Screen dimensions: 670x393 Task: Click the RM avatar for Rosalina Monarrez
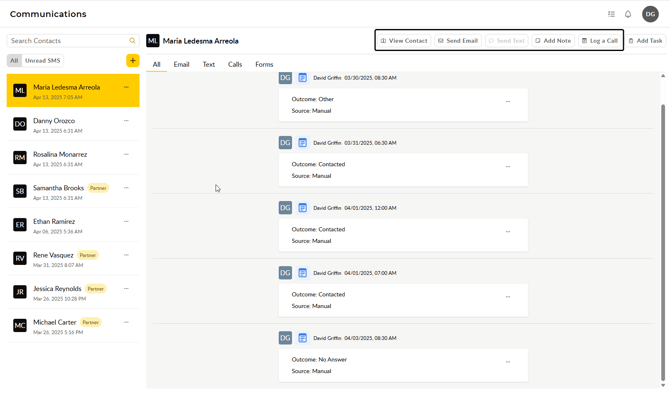pyautogui.click(x=20, y=158)
